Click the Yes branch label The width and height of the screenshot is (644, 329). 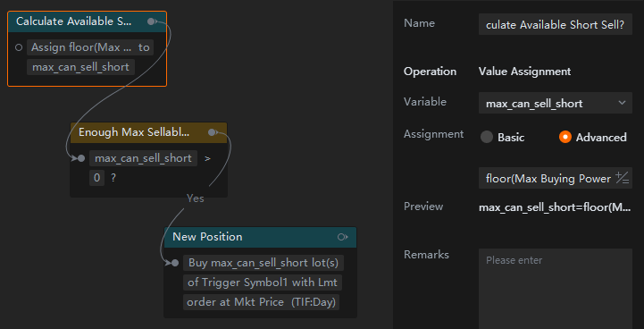[x=195, y=198]
